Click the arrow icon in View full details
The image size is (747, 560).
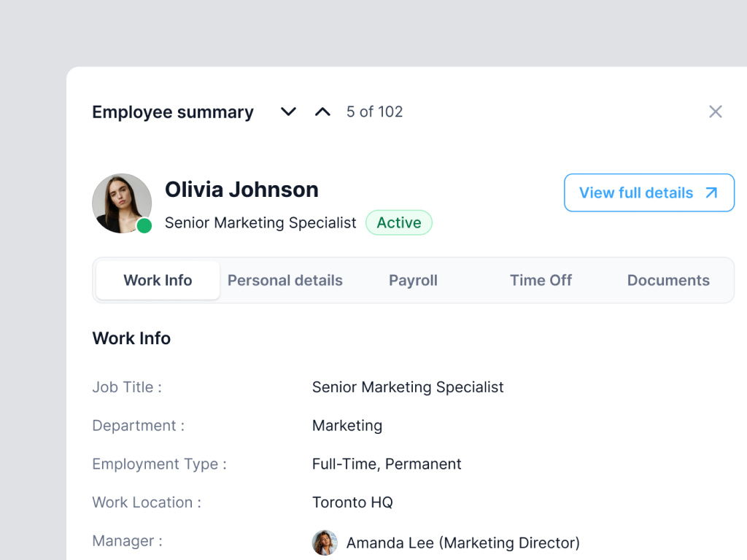pos(711,192)
